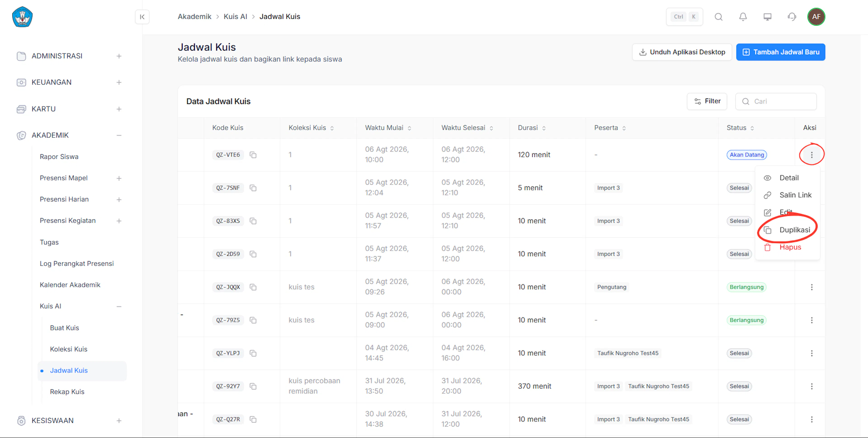Open Log Perangkat Presensi in sidebar
The image size is (868, 438).
click(x=76, y=263)
